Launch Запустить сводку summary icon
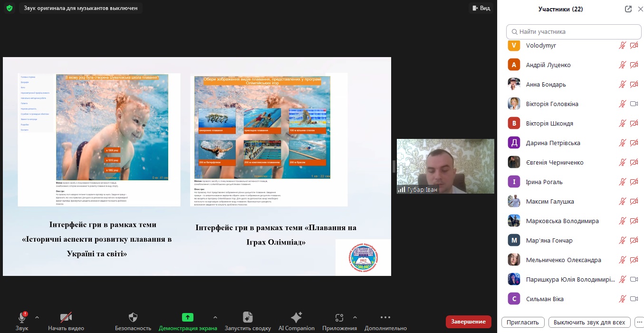644x333 pixels. (x=248, y=317)
